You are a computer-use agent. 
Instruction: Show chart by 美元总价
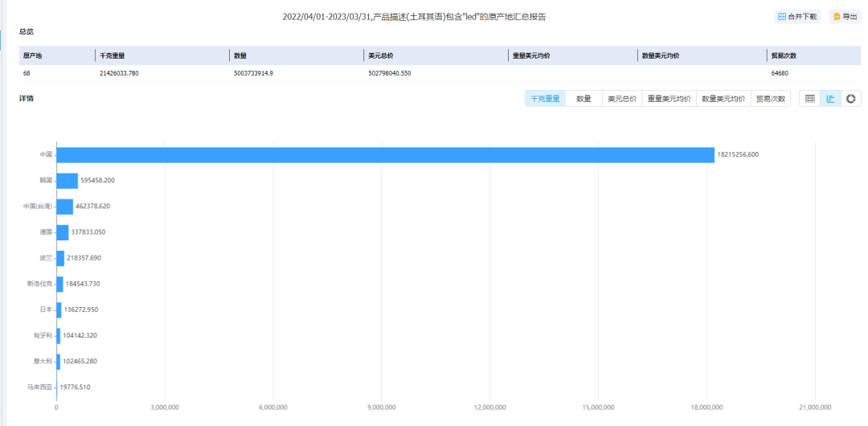coord(621,99)
